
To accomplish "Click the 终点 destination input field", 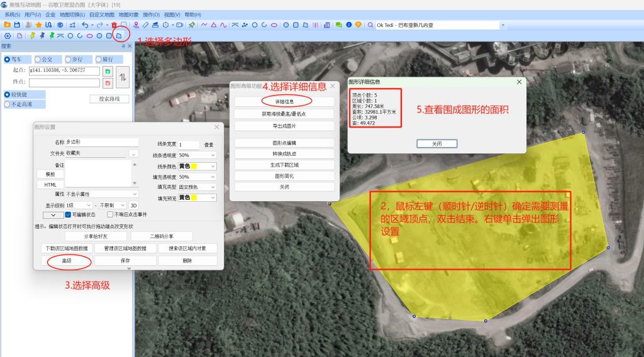I will (x=64, y=82).
